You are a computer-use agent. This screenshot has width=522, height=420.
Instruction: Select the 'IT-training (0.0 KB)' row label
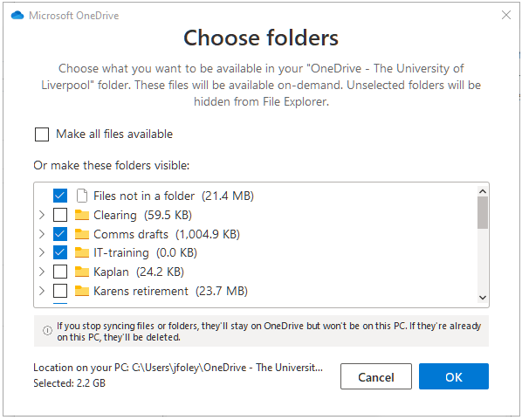point(145,253)
